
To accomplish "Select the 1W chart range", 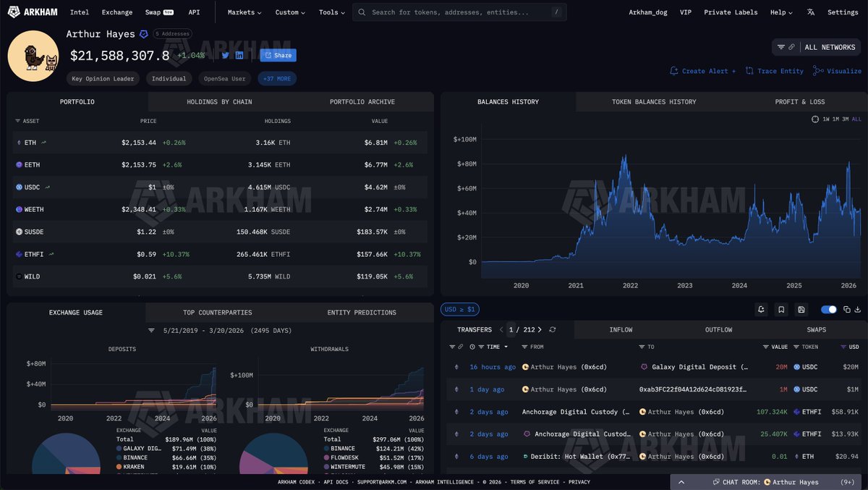I will pos(826,119).
